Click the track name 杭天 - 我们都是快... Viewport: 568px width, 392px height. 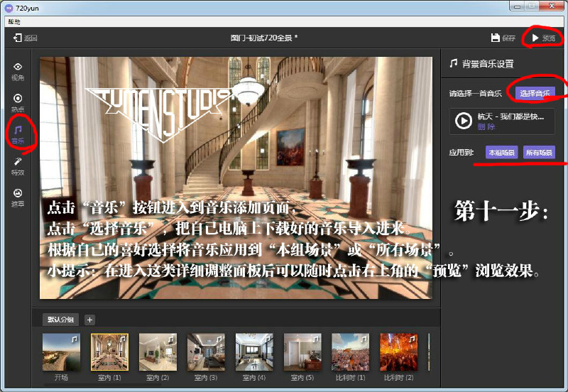click(x=510, y=116)
